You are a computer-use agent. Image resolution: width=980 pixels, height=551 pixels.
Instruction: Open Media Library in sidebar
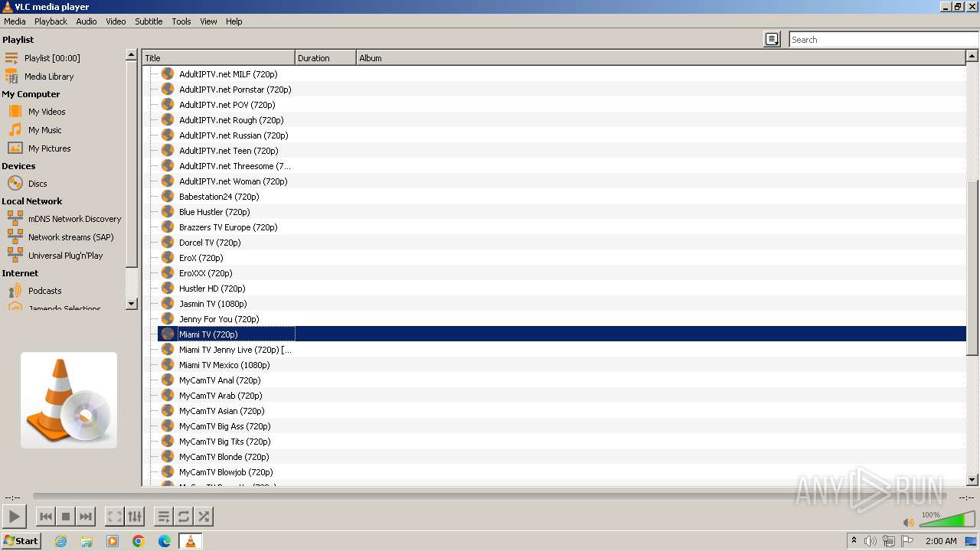click(49, 77)
